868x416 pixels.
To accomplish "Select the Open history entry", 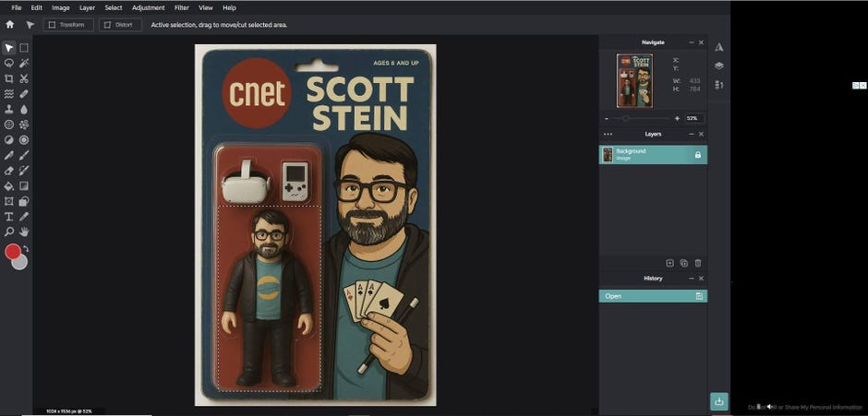I will (x=653, y=296).
